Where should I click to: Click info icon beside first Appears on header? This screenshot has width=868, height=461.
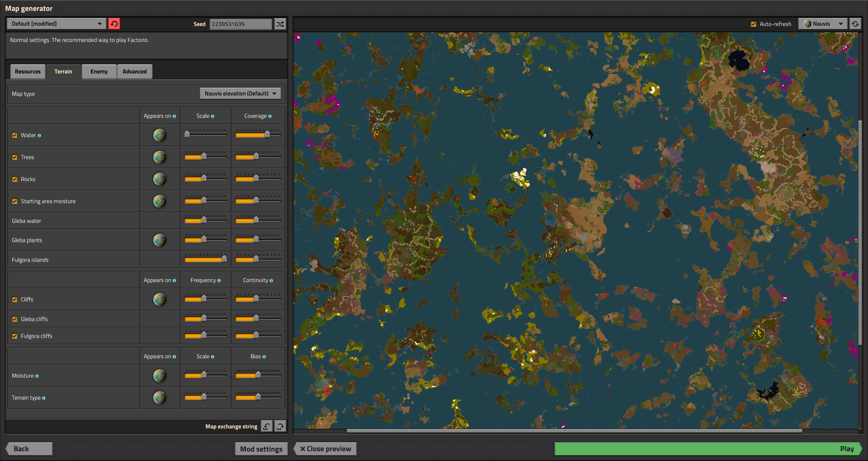174,116
